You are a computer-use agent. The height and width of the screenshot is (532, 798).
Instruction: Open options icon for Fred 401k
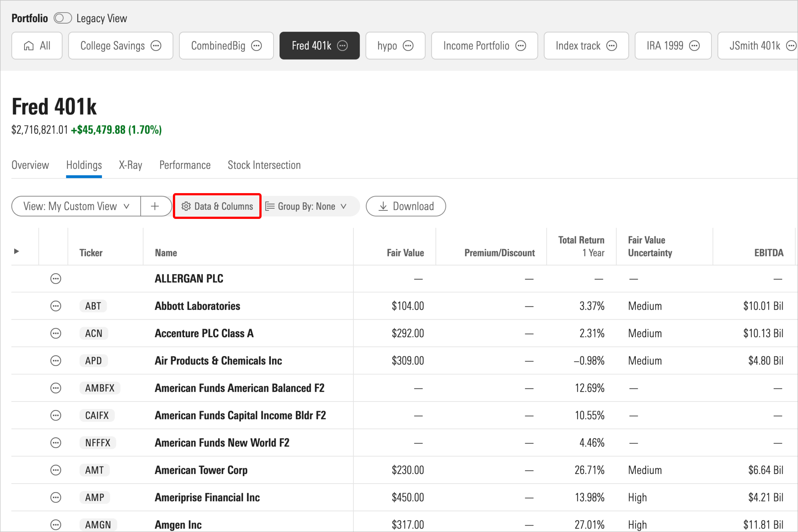click(x=343, y=46)
